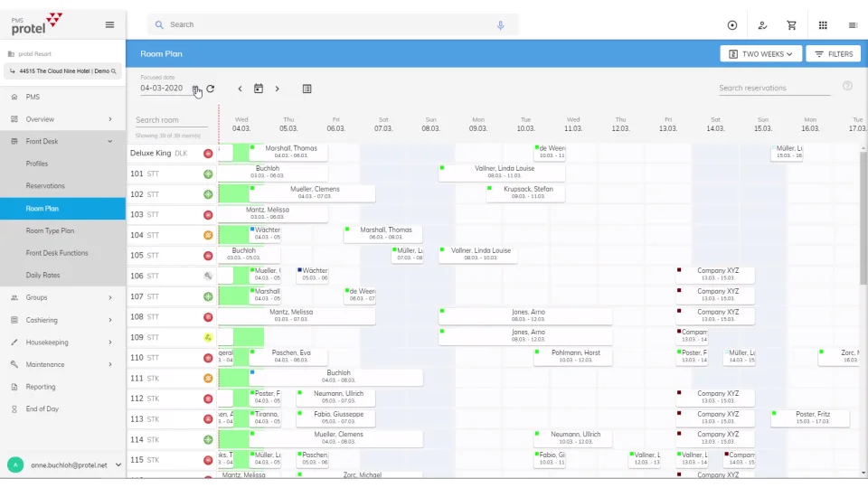Toggle the hamburger sidebar menu
This screenshot has width=868, height=488.
tap(109, 24)
